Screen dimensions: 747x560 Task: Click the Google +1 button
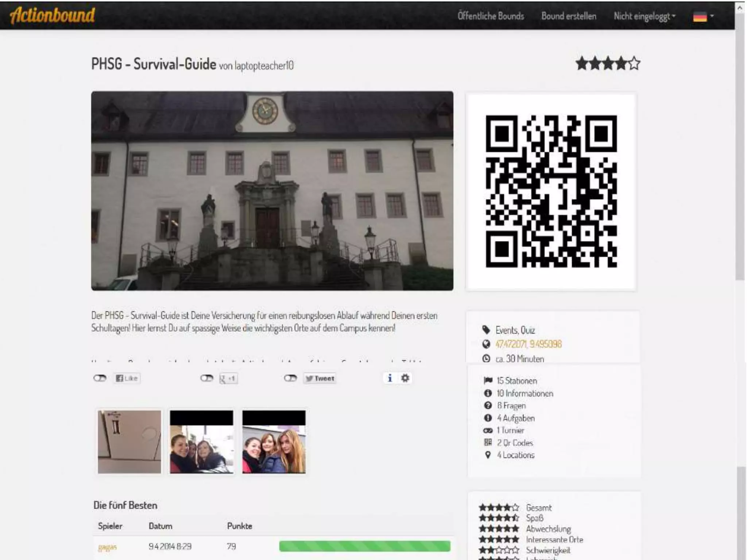[x=228, y=378]
